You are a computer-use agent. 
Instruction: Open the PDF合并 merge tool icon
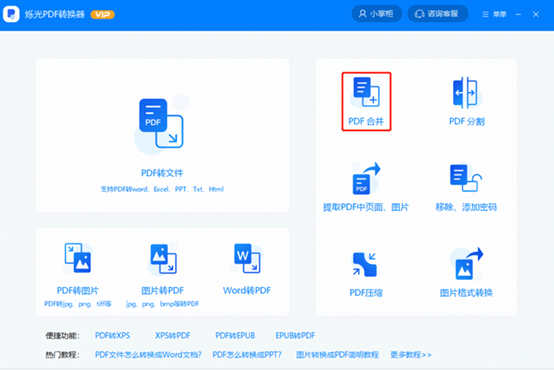pyautogui.click(x=366, y=92)
